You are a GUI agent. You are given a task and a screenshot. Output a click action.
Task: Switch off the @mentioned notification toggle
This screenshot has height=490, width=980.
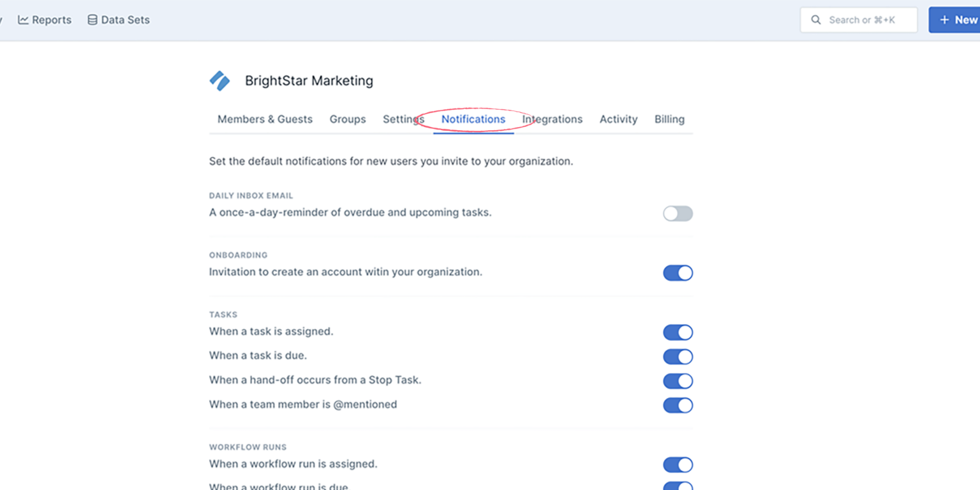[678, 405]
